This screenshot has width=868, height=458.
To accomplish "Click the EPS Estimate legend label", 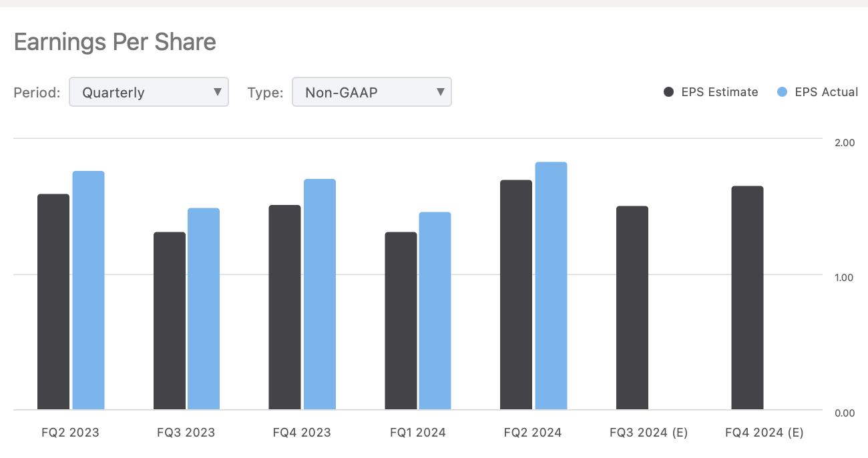I will tap(720, 92).
